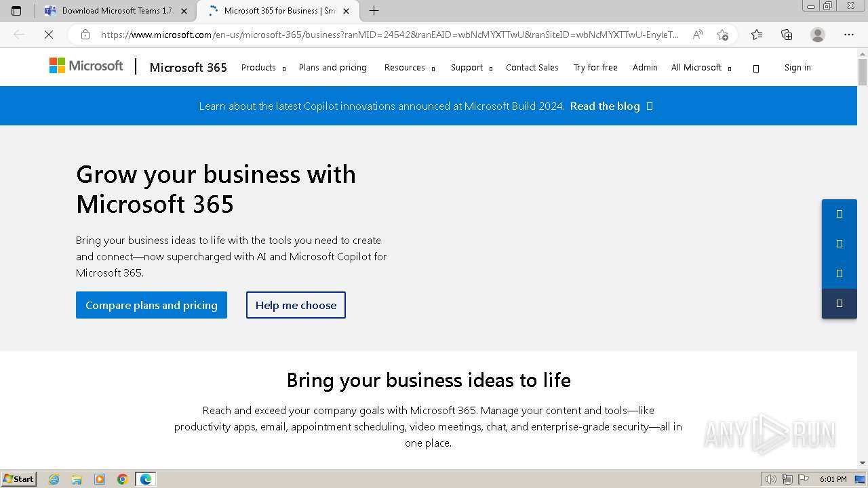Click the third blue side panel icon
The width and height of the screenshot is (868, 488).
[840, 274]
